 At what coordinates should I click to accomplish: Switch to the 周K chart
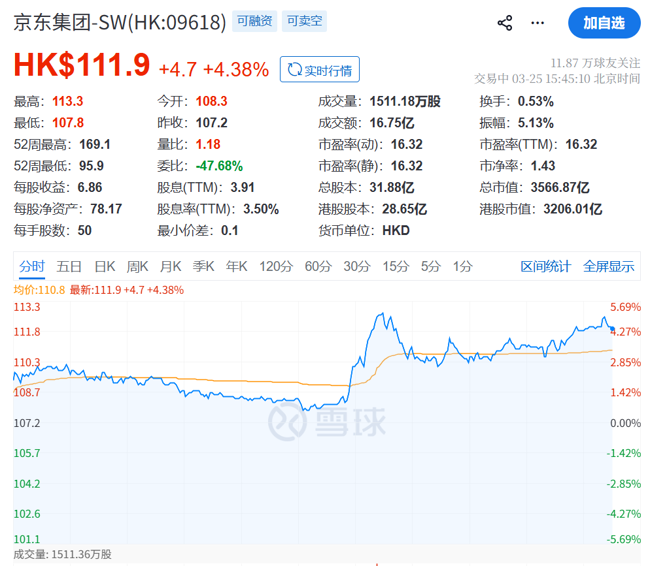[137, 266]
